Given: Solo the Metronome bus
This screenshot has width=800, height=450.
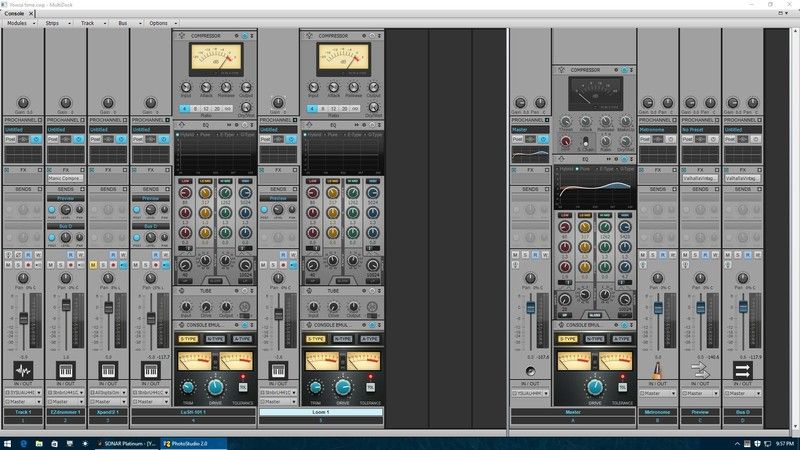Looking at the screenshot, I should coord(653,254).
